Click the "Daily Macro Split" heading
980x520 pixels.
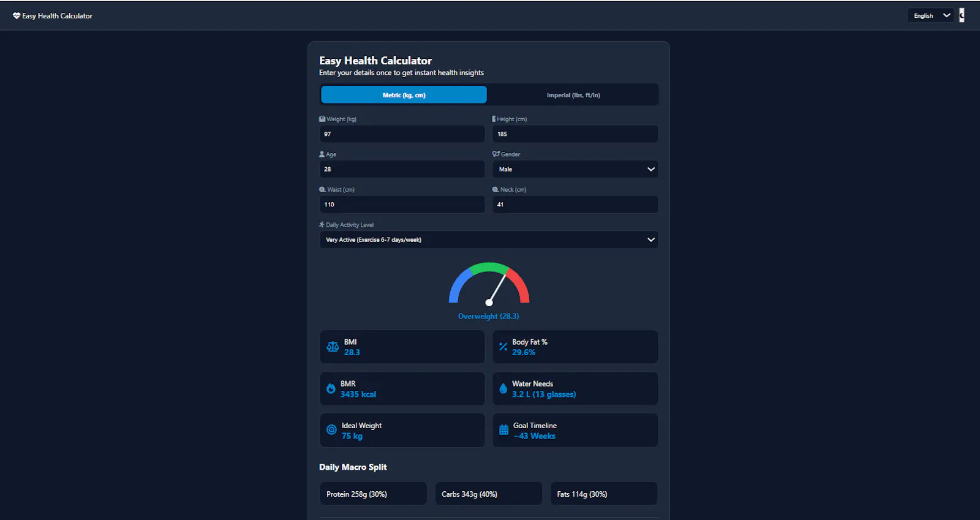pyautogui.click(x=353, y=467)
